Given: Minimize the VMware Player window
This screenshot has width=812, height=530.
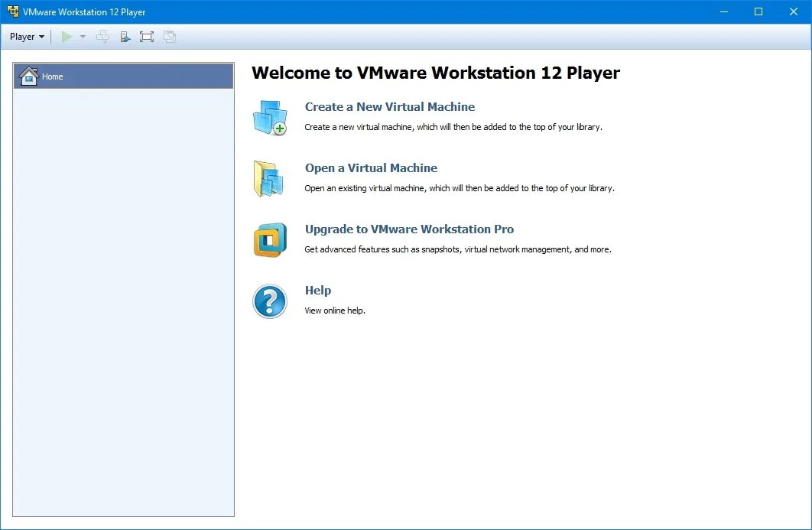Looking at the screenshot, I should (x=723, y=11).
